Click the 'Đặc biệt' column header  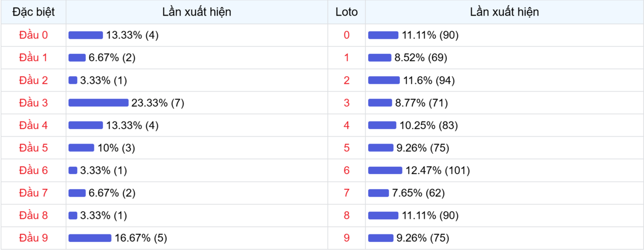click(x=33, y=12)
